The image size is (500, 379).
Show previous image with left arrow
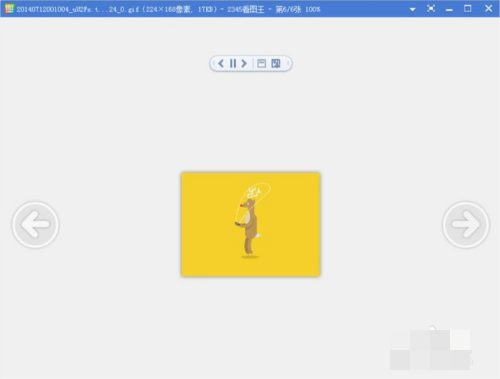click(x=35, y=225)
